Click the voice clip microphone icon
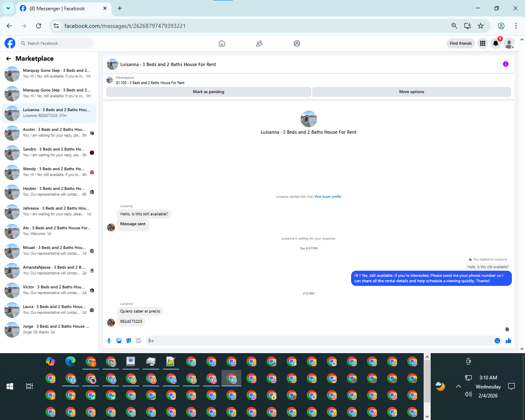Viewport: 525px width, 420px height. pos(109,341)
